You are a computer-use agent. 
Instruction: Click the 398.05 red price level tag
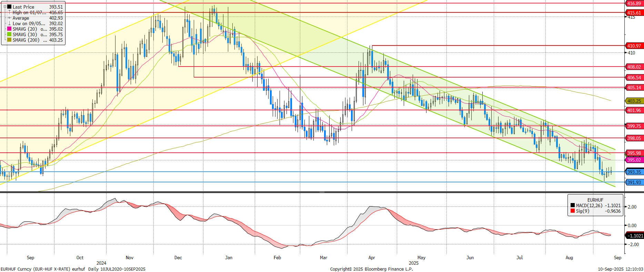[x=634, y=138]
